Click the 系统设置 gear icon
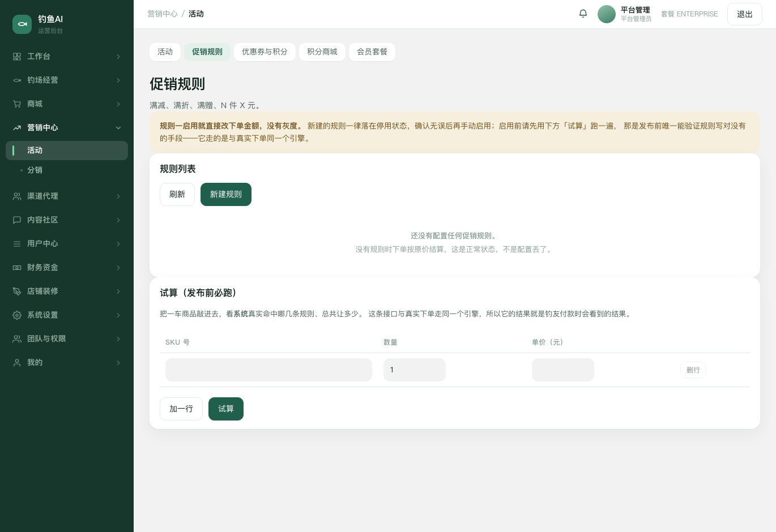Image resolution: width=776 pixels, height=532 pixels. pos(17,315)
